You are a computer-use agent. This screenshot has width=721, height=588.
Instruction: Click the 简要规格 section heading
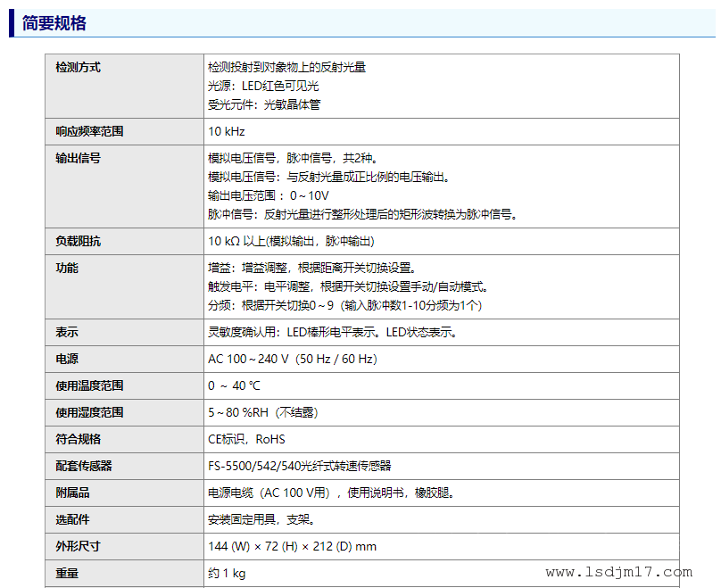coord(54,23)
